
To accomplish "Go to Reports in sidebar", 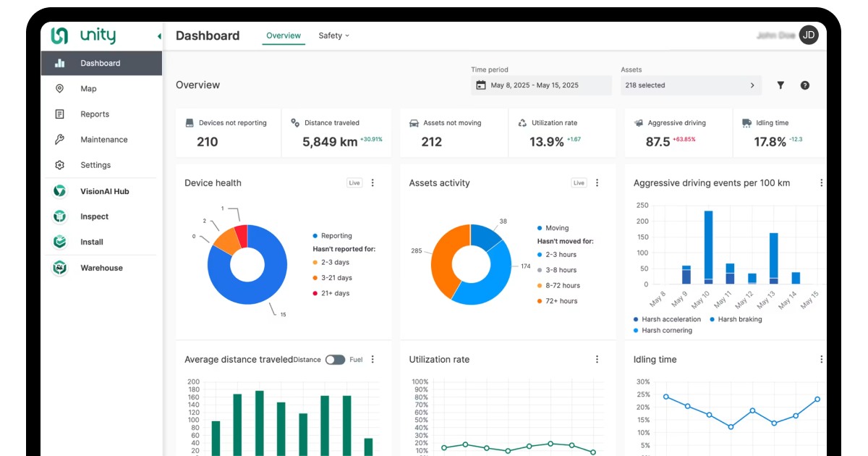I will (x=101, y=114).
